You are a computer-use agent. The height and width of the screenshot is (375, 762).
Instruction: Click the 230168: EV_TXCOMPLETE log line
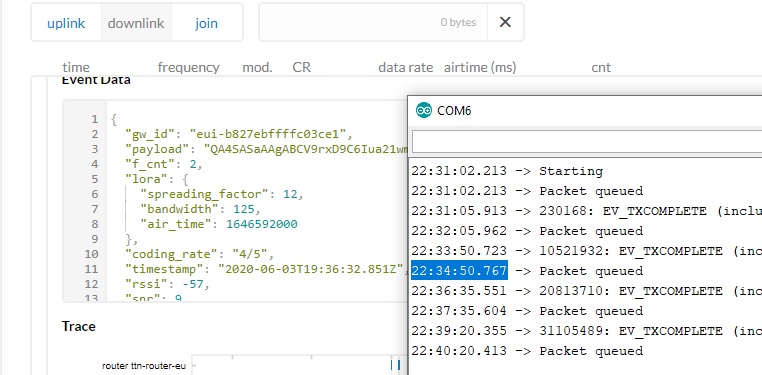[587, 211]
